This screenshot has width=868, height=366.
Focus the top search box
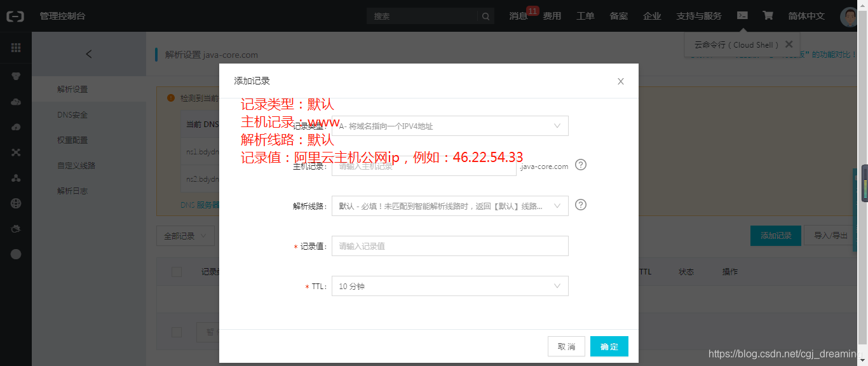click(x=422, y=16)
